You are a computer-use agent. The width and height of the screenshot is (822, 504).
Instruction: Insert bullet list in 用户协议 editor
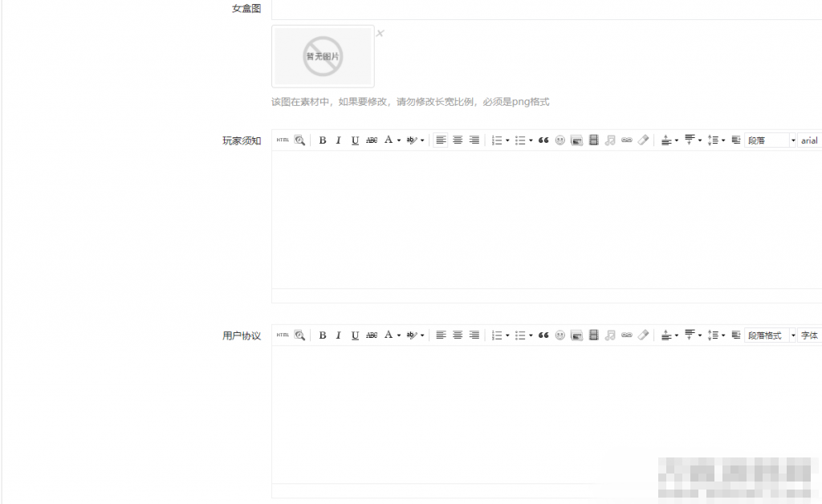520,335
